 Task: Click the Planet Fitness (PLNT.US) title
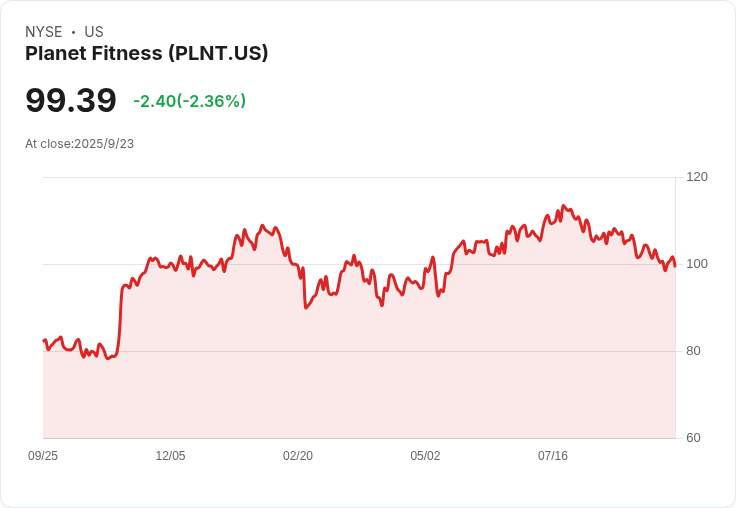coord(146,54)
